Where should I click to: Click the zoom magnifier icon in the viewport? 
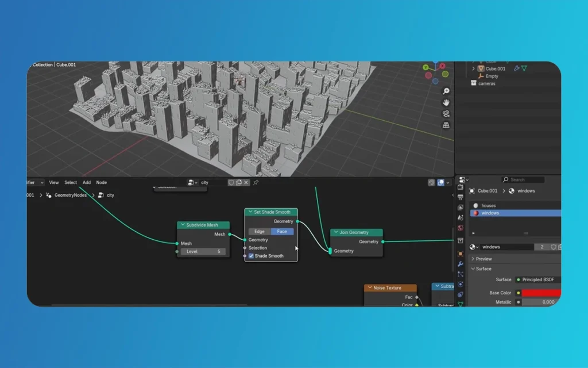[x=446, y=91]
